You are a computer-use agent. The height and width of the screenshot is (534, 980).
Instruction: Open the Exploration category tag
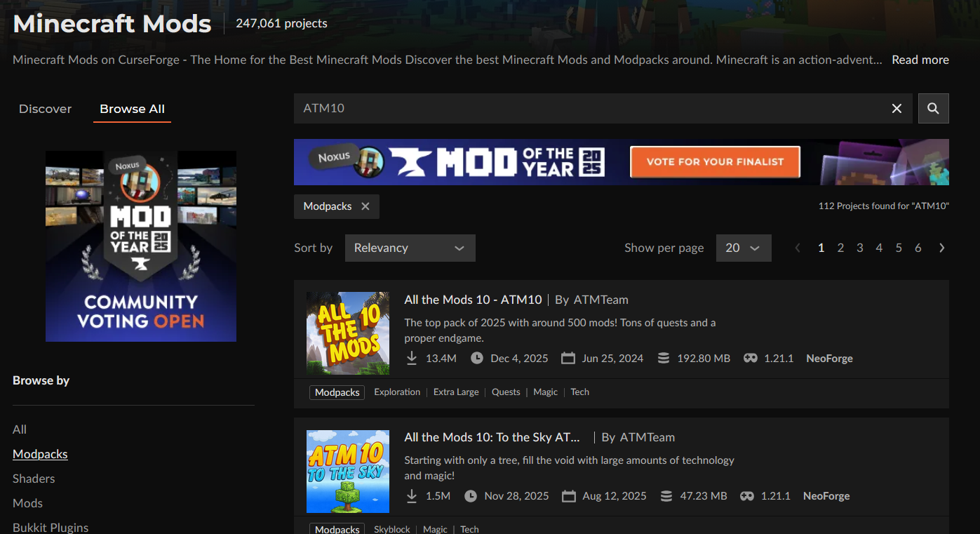click(397, 392)
